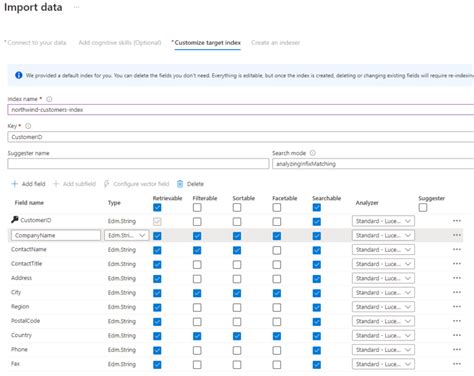This screenshot has height=376, width=474.
Task: Click the Add subfield button
Action: [74, 184]
